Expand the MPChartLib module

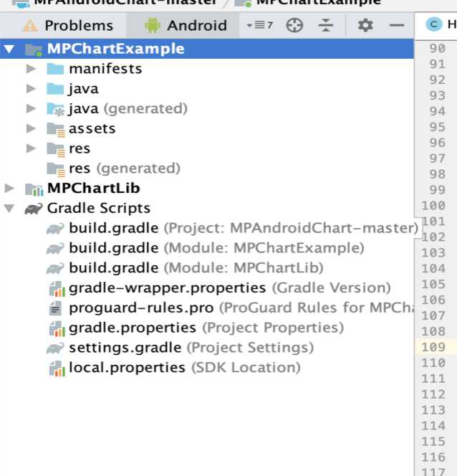[9, 189]
